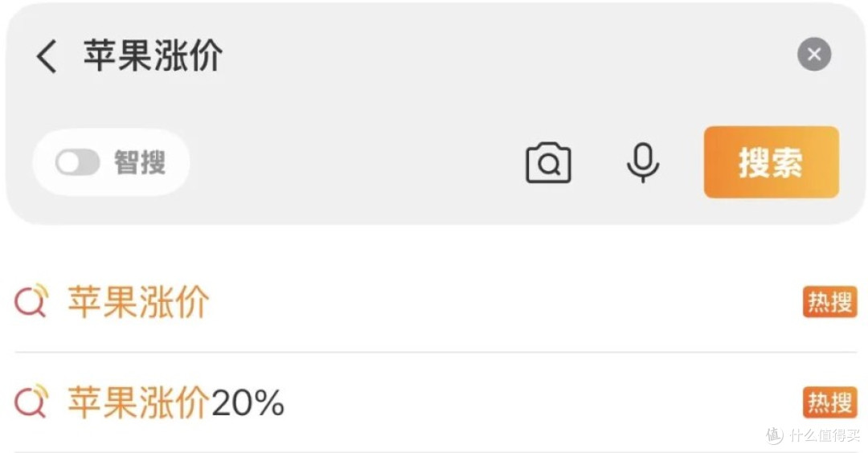Open camera image search
Viewport: 868px width, 453px height.
click(x=548, y=162)
